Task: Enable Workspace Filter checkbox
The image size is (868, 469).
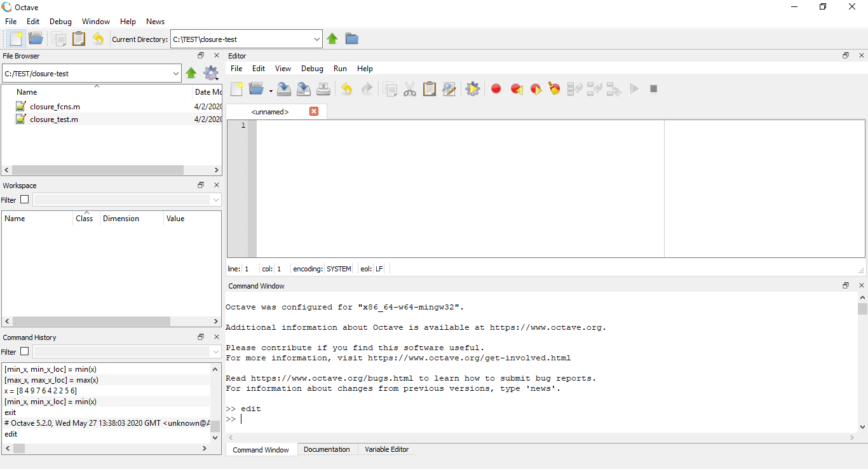Action: (x=25, y=200)
